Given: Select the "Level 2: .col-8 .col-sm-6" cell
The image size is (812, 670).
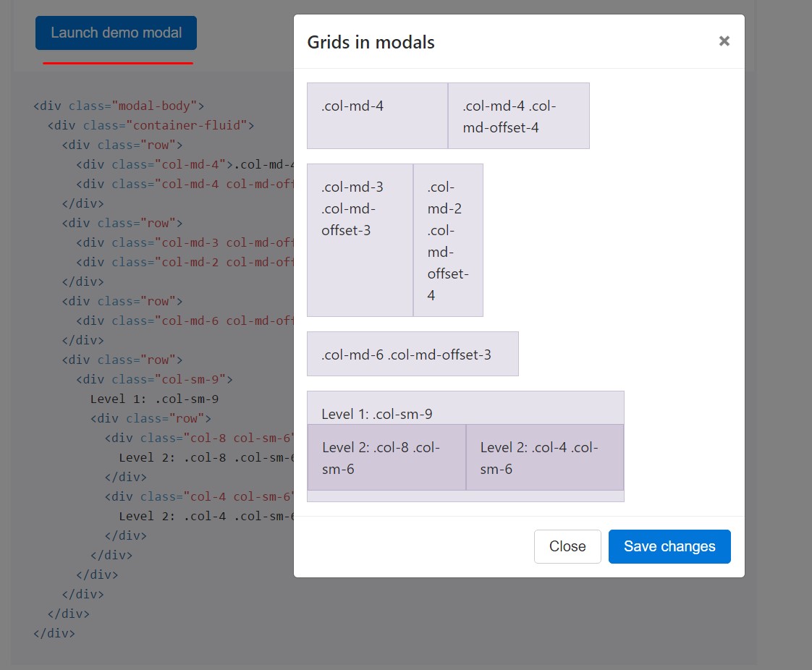Looking at the screenshot, I should (386, 457).
